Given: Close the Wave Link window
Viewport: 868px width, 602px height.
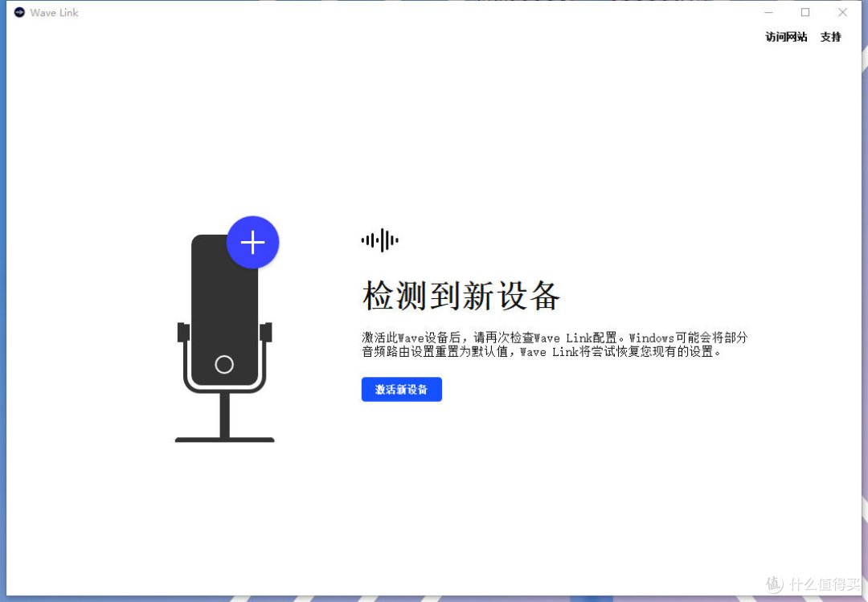Looking at the screenshot, I should click(842, 12).
